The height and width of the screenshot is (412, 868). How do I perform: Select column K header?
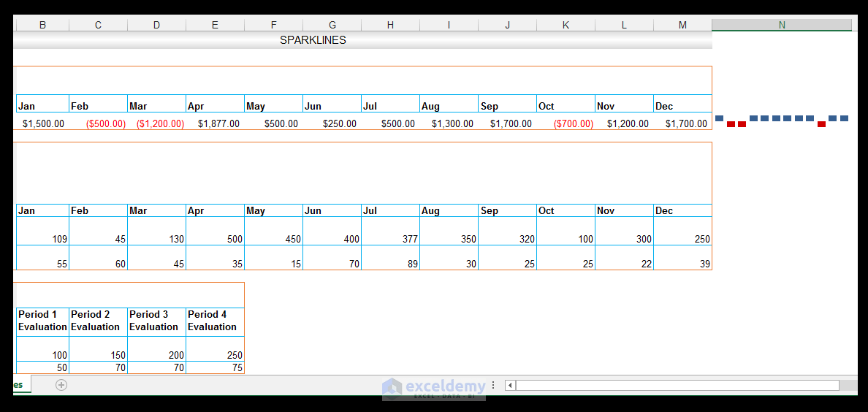coord(566,25)
